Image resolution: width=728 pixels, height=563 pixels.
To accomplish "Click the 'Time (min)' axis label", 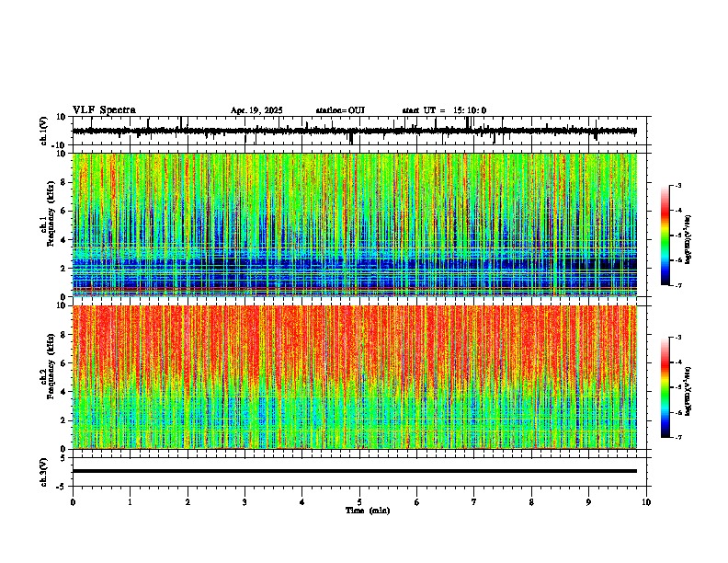I will pyautogui.click(x=368, y=511).
